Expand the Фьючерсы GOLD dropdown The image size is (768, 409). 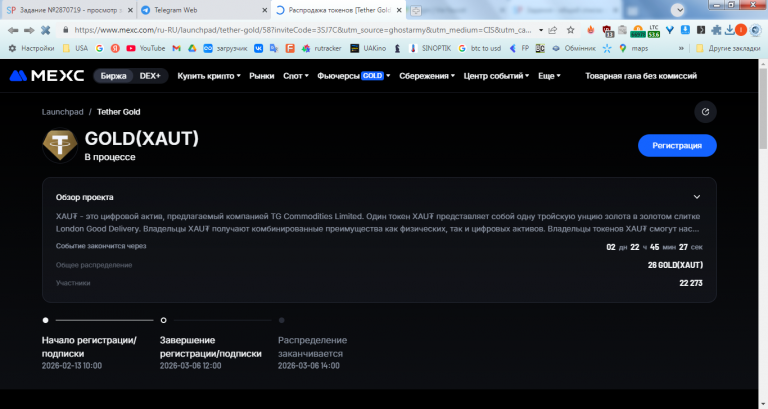click(x=354, y=76)
